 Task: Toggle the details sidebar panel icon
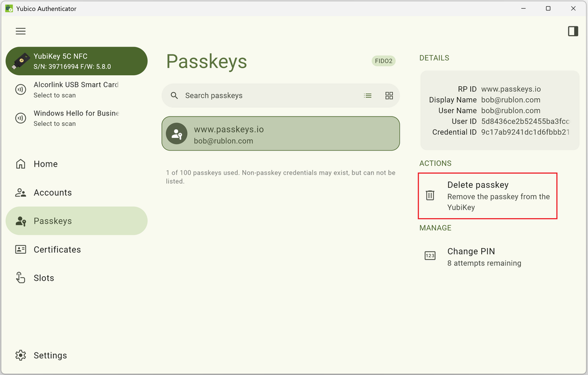pos(572,31)
